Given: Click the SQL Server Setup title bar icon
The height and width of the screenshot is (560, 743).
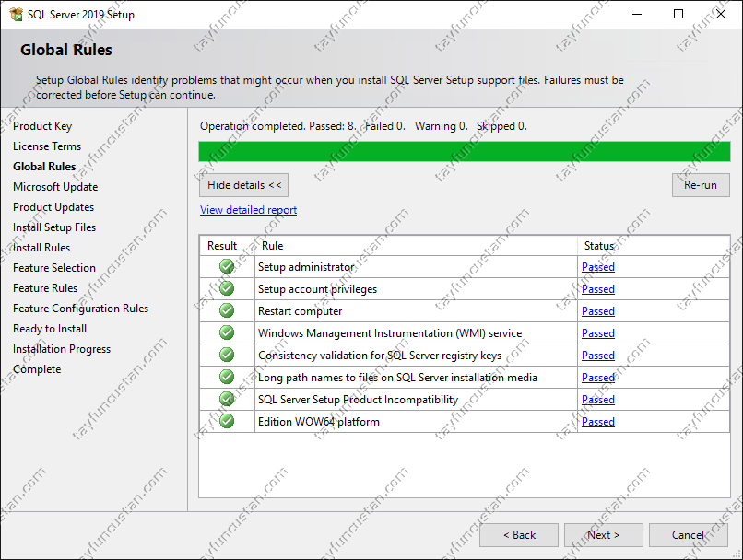Looking at the screenshot, I should point(16,14).
